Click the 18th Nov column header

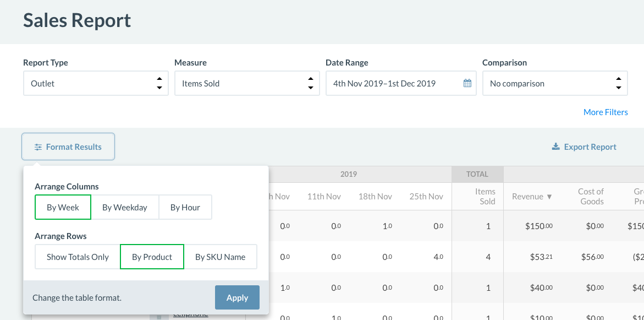375,197
